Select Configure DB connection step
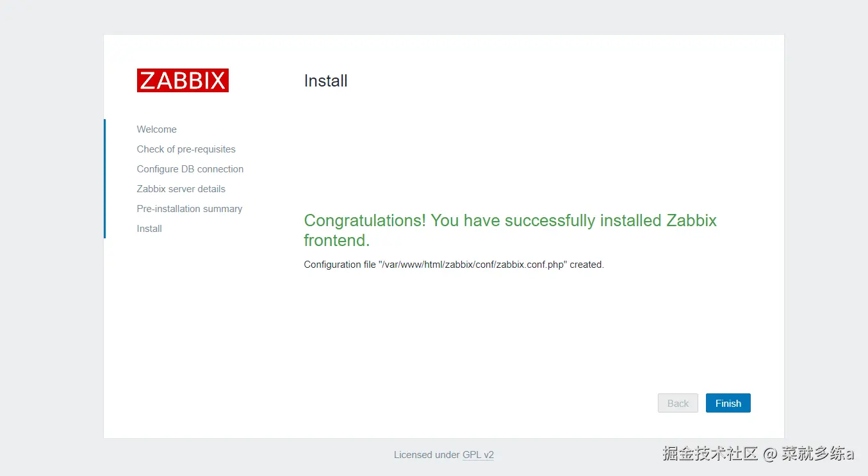Screen dimensions: 868x476 190,169
